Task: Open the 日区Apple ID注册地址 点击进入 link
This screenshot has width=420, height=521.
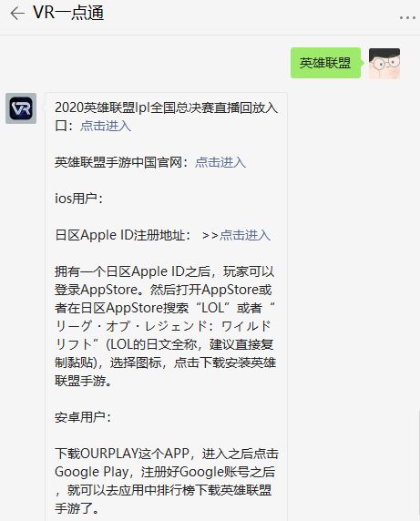Action: click(245, 235)
